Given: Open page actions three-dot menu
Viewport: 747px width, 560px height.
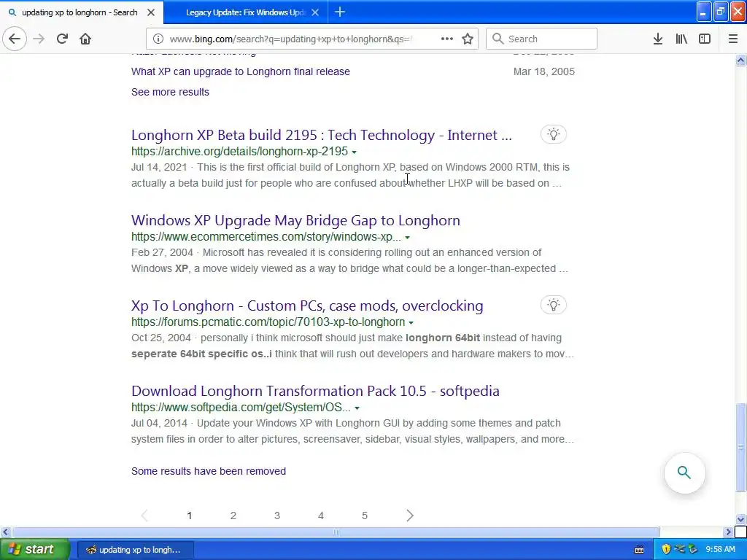Looking at the screenshot, I should 447,39.
